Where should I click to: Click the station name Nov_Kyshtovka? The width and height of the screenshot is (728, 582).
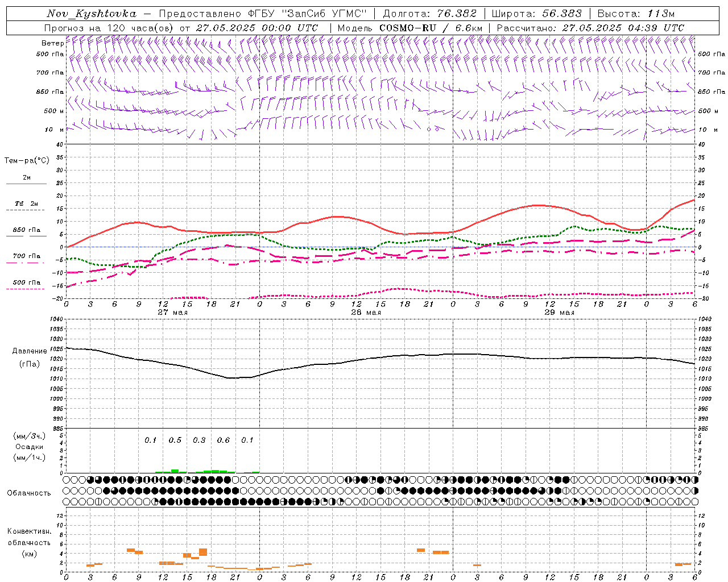[x=92, y=14]
